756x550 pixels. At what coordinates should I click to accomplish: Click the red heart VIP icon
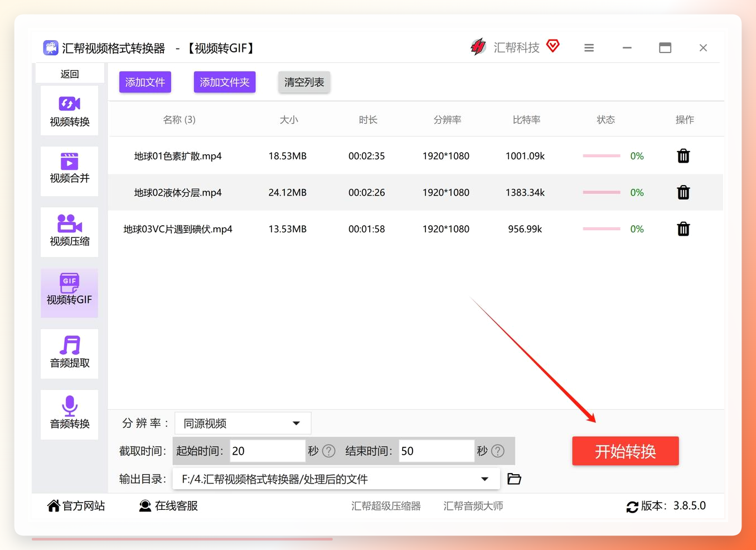click(x=553, y=46)
